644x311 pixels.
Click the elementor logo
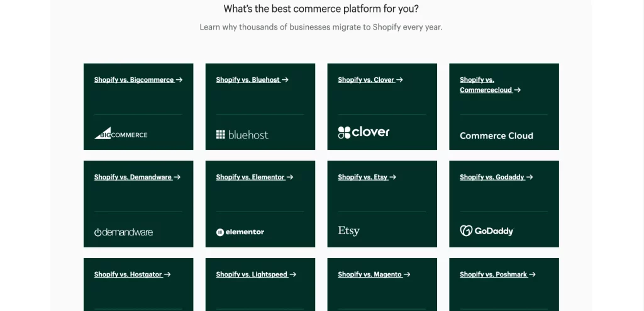pyautogui.click(x=240, y=232)
